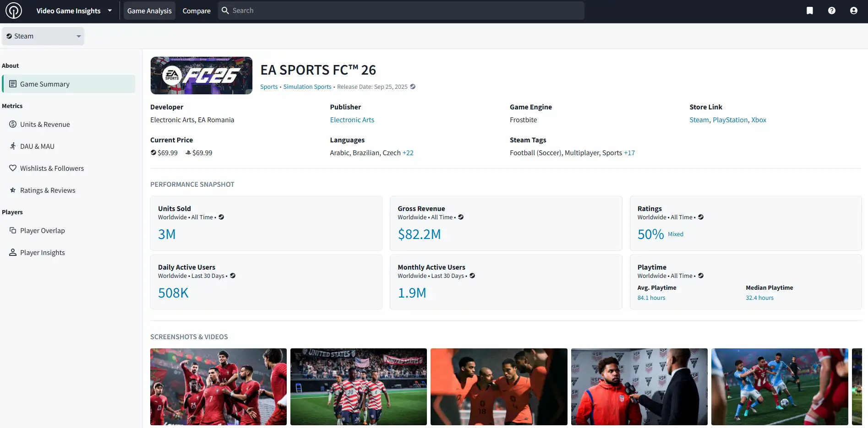Viewport: 868px width, 428px height.
Task: Expand the Video Game Insights dropdown
Action: pos(110,11)
